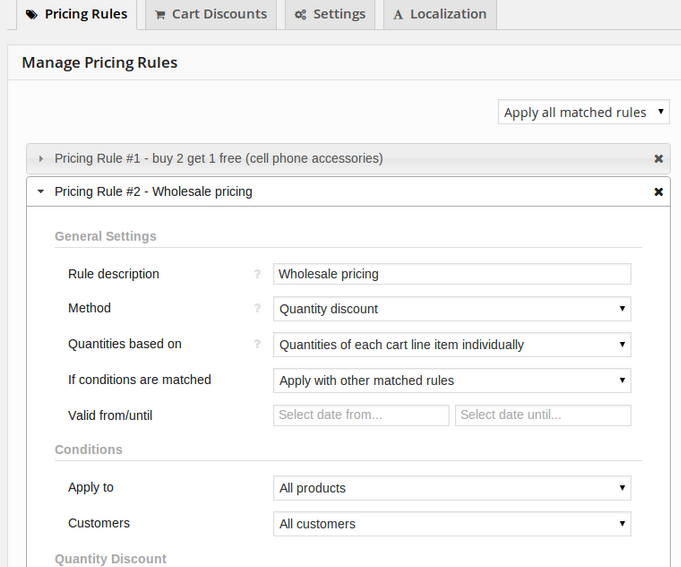Open the Quantities based on dropdown

tap(452, 345)
